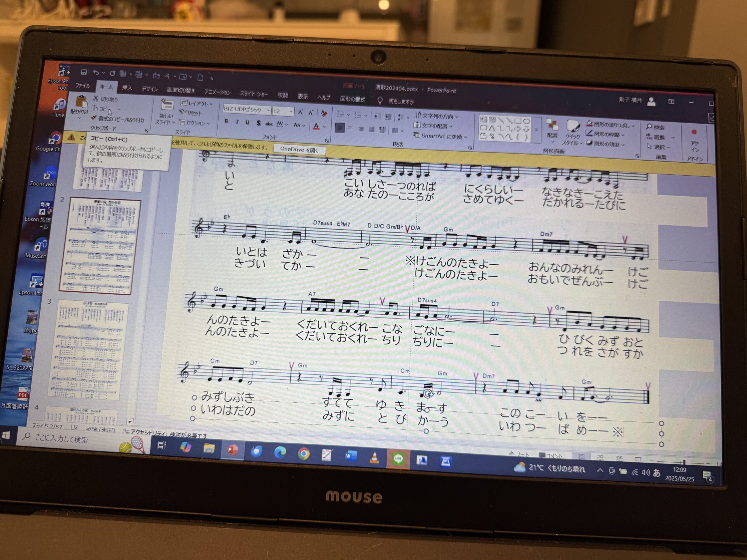Toggle Italic formatting (I)
This screenshot has height=560, width=747.
coord(237,122)
